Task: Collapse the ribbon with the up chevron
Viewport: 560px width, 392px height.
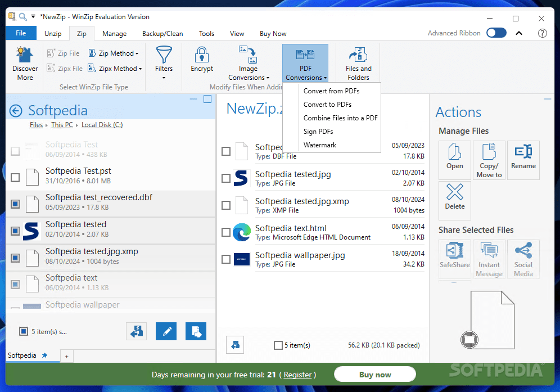Action: [x=519, y=33]
